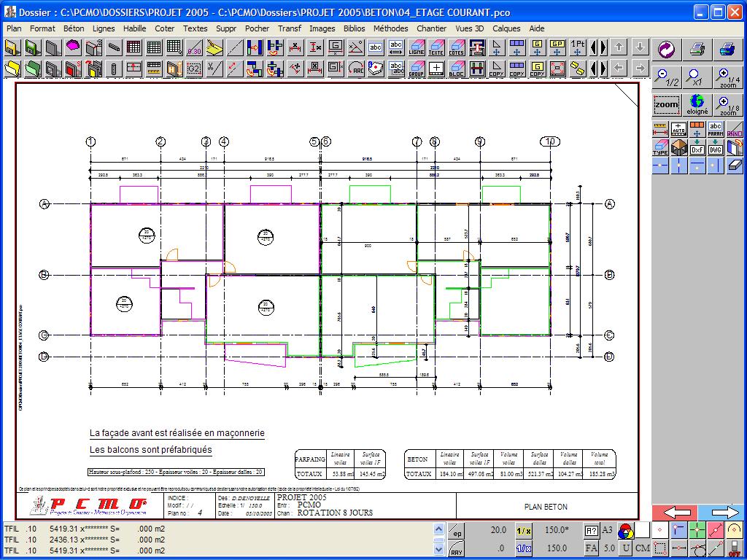Toggle the yellow arc center snap button
The height and width of the screenshot is (560, 747).
734,530
